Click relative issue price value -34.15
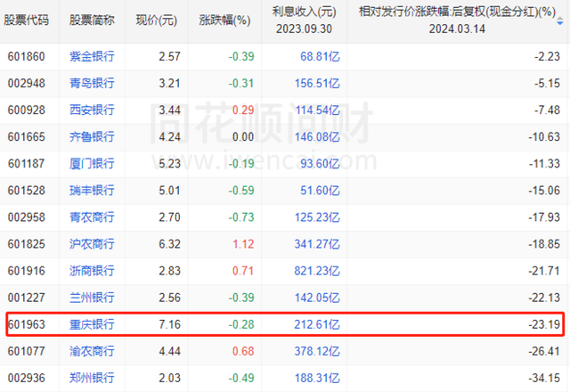Screen dimensions: 570x392 [544, 378]
